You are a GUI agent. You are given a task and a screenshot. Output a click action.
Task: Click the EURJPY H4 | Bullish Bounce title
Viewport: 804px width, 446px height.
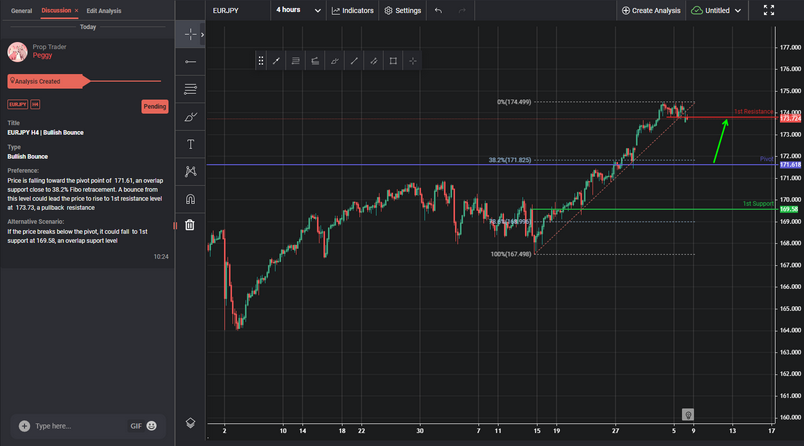46,132
